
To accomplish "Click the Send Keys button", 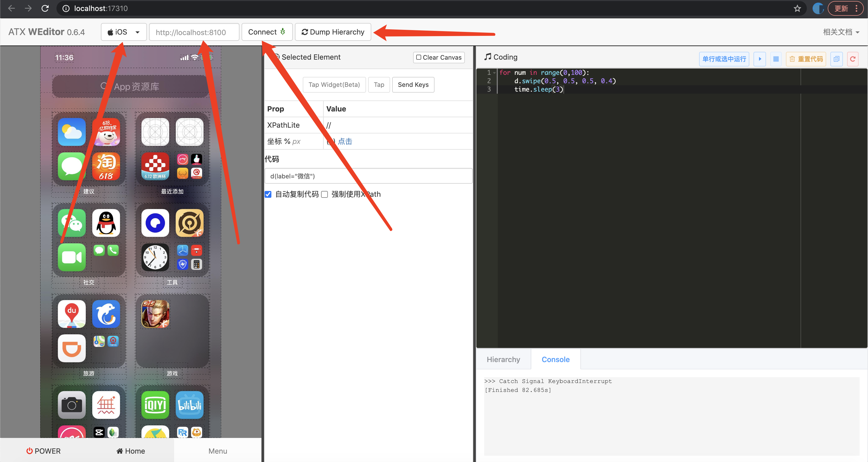I will coord(413,85).
